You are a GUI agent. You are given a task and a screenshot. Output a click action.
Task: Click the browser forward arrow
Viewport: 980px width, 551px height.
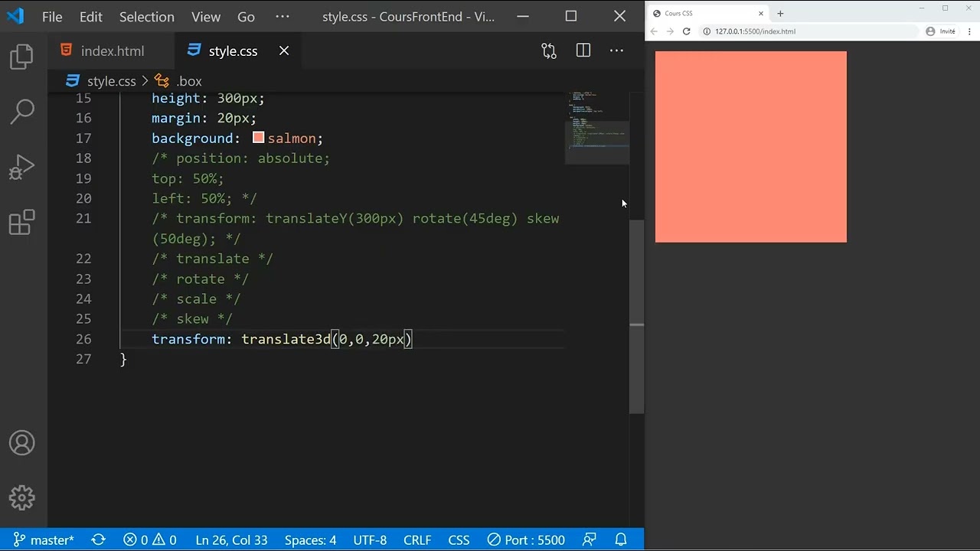tap(670, 31)
